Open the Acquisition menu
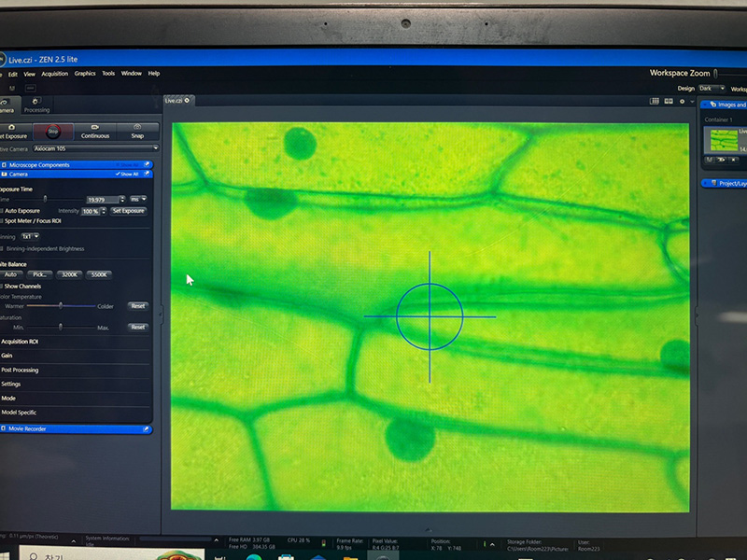The width and height of the screenshot is (747, 560). click(54, 73)
